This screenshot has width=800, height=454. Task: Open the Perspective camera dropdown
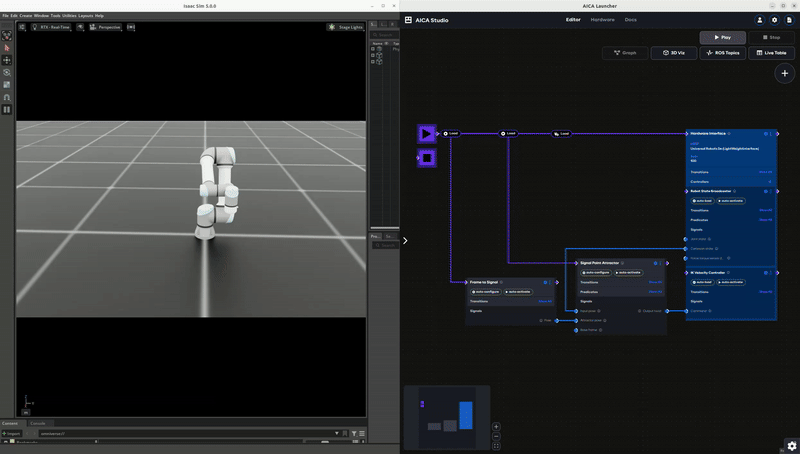click(x=106, y=27)
